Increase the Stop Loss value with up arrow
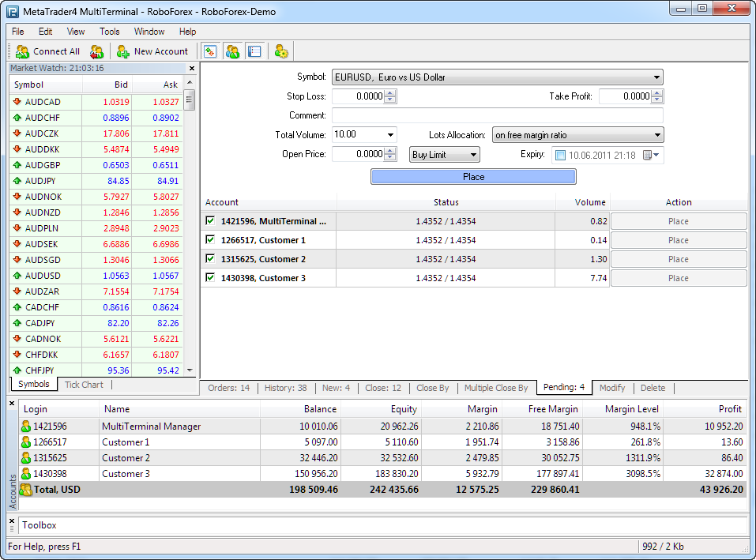Viewport: 756px width, 560px height. pos(389,93)
